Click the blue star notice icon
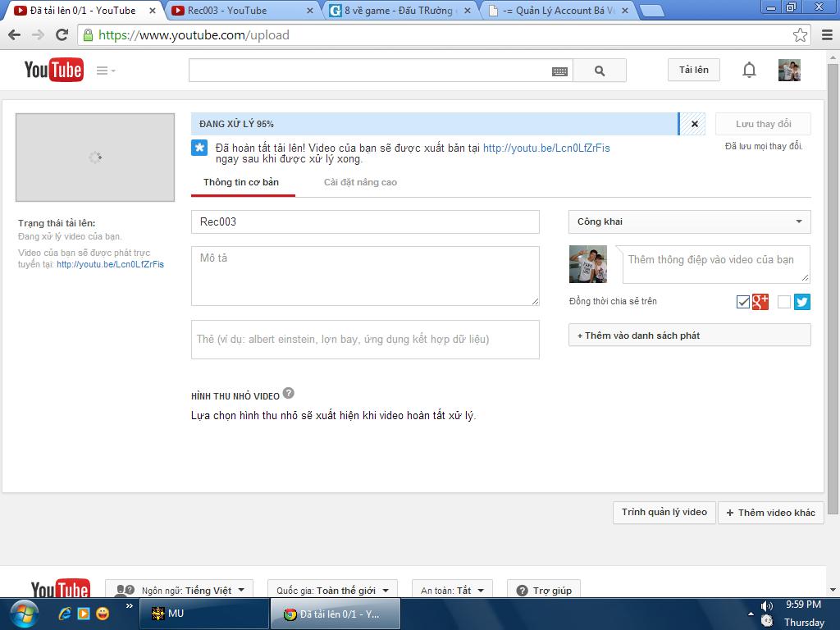 [199, 148]
